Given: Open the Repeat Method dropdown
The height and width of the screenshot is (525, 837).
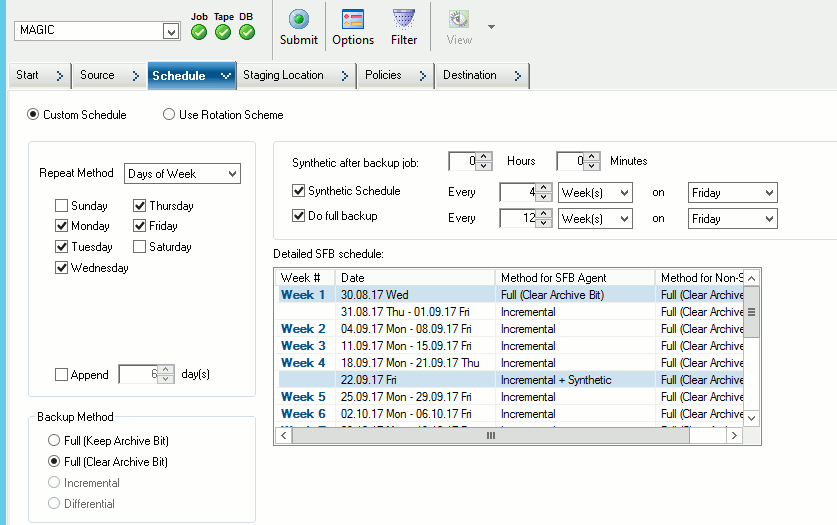Looking at the screenshot, I should (183, 174).
